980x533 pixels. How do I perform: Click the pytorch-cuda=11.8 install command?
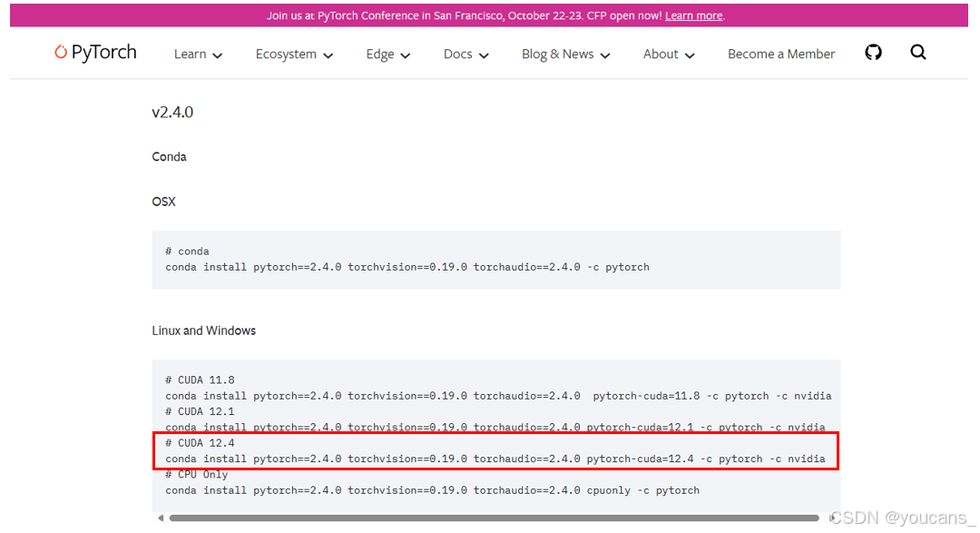click(x=498, y=396)
